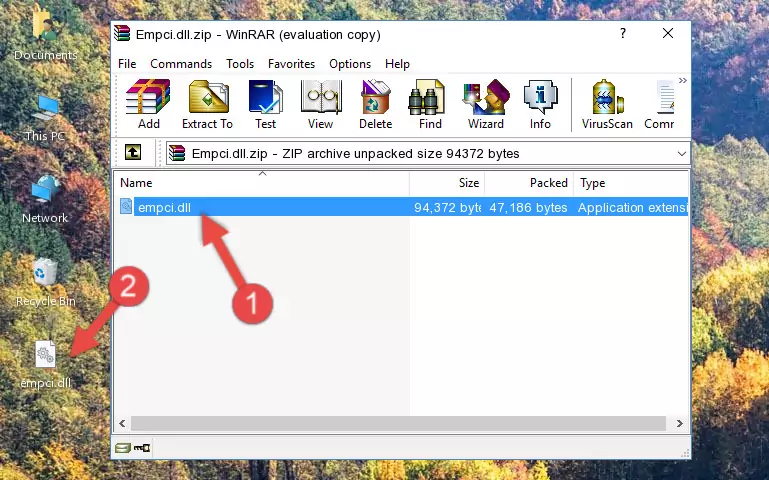Screen dimensions: 769x480
Task: Launch the Wizard tool
Action: pos(486,104)
